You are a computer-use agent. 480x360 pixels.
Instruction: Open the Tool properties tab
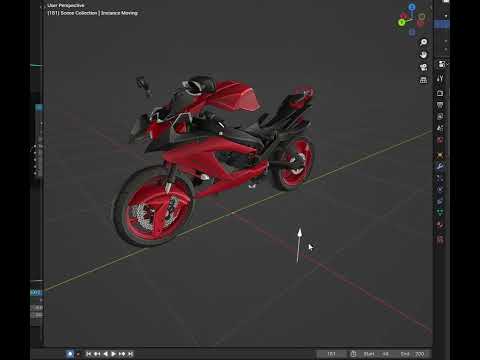[440, 79]
